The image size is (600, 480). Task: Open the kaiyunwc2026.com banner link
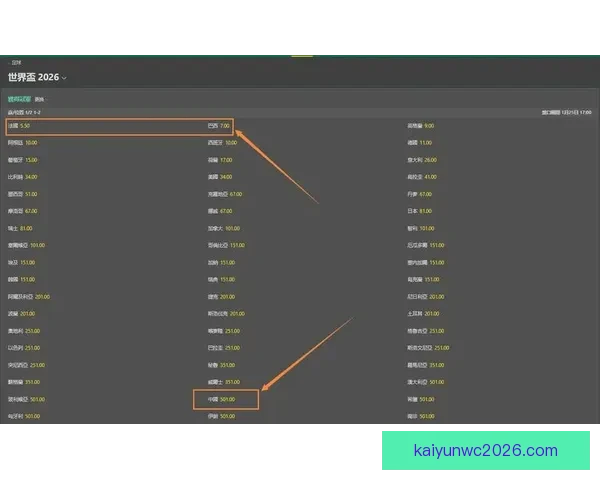pyautogui.click(x=485, y=450)
